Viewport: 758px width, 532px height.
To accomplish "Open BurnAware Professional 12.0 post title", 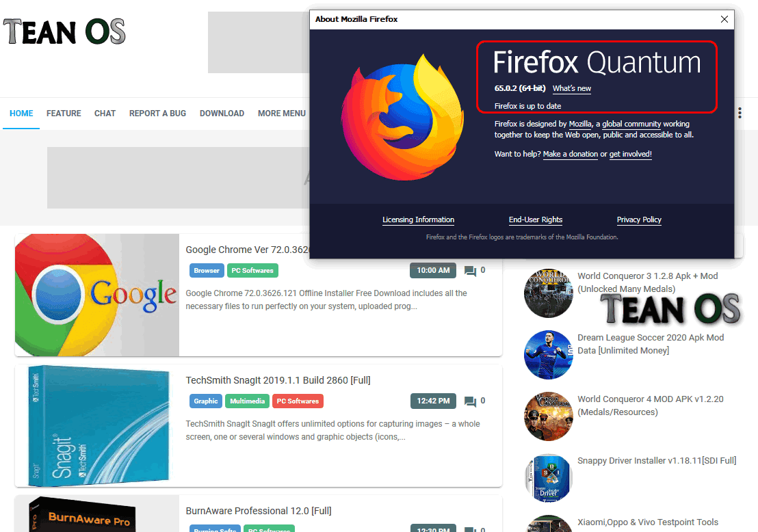I will pyautogui.click(x=259, y=511).
